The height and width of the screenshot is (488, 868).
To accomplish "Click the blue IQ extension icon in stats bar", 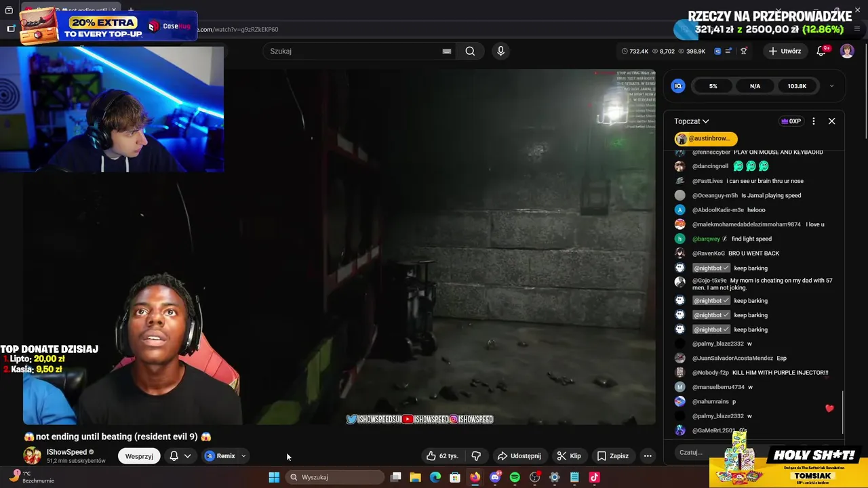I will coord(719,51).
